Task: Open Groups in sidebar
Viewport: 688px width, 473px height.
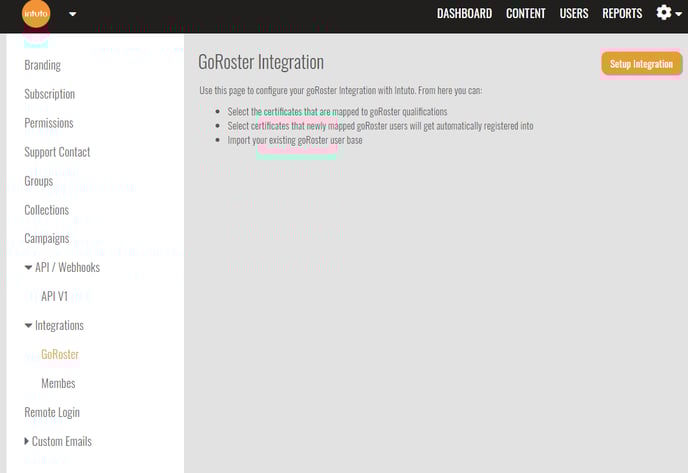Action: pos(39,181)
